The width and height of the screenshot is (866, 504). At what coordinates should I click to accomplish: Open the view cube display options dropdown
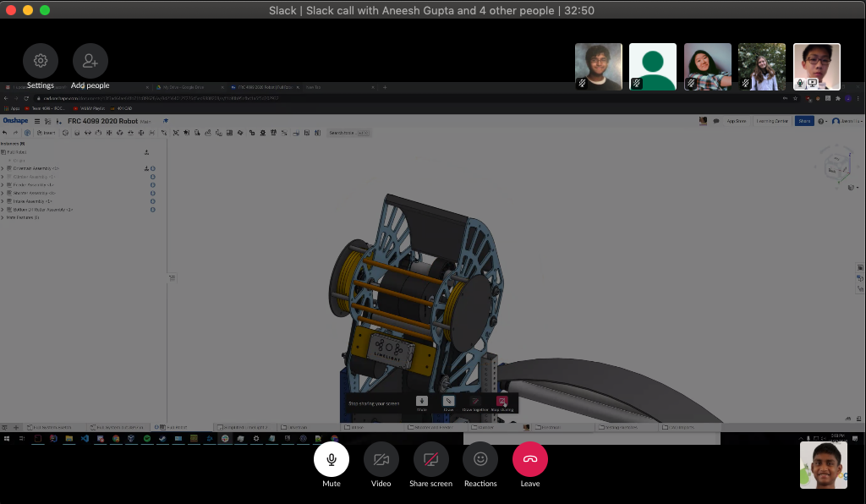pyautogui.click(x=852, y=188)
